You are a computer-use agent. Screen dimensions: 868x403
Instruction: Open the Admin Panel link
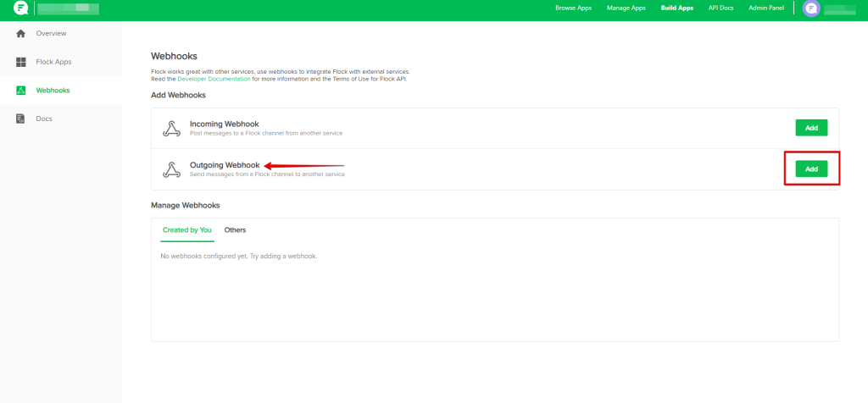click(x=766, y=8)
